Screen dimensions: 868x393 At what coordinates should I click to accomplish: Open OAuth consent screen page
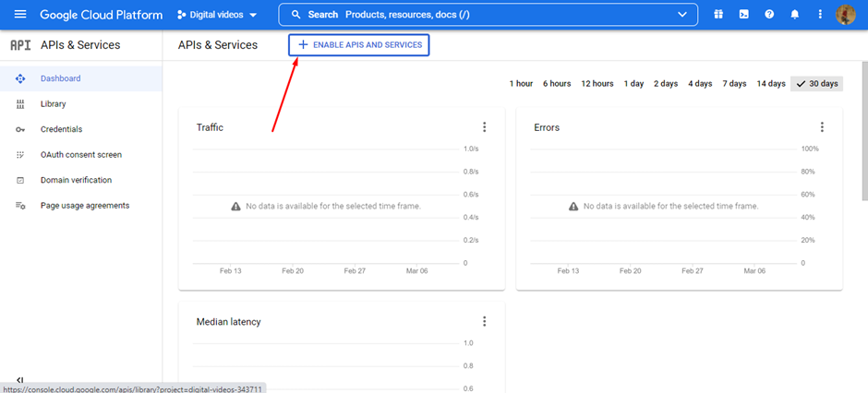coord(81,155)
